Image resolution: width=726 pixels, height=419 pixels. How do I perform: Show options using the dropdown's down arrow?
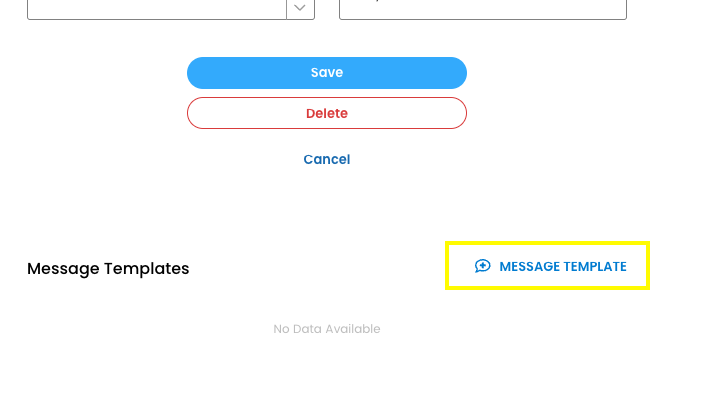(300, 8)
